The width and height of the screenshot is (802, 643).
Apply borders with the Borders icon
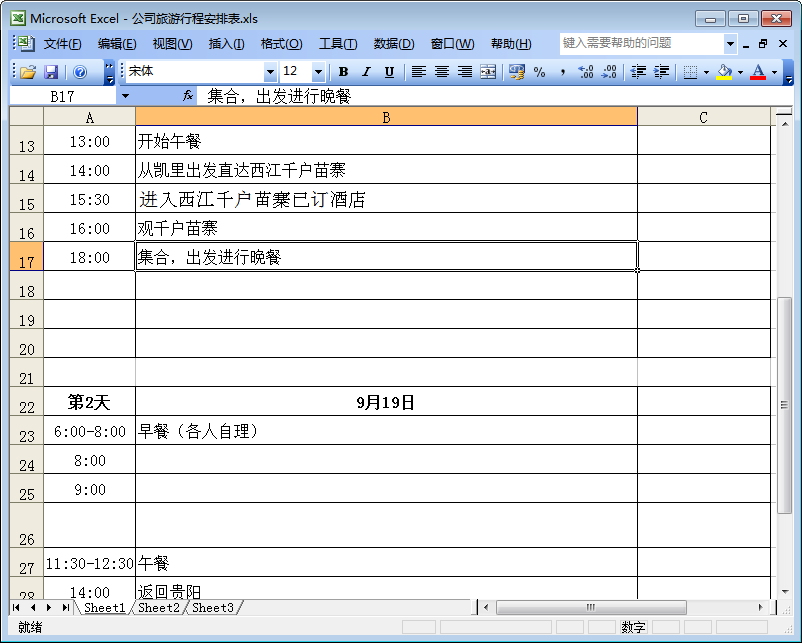(x=690, y=72)
